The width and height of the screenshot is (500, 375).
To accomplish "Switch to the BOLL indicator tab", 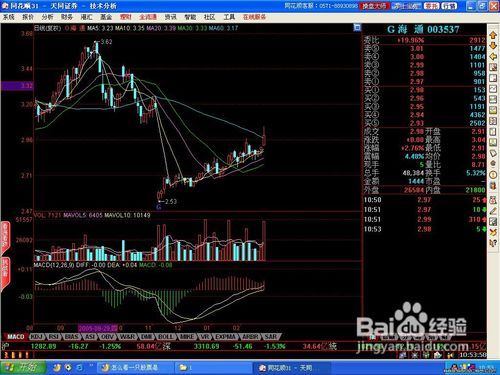I will pyautogui.click(x=165, y=337).
